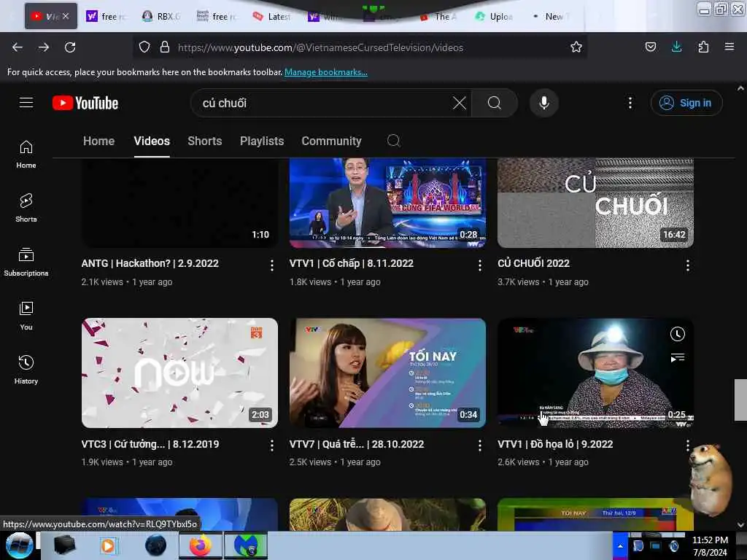Click the Sign in button
The height and width of the screenshot is (560, 747).
[x=686, y=103]
